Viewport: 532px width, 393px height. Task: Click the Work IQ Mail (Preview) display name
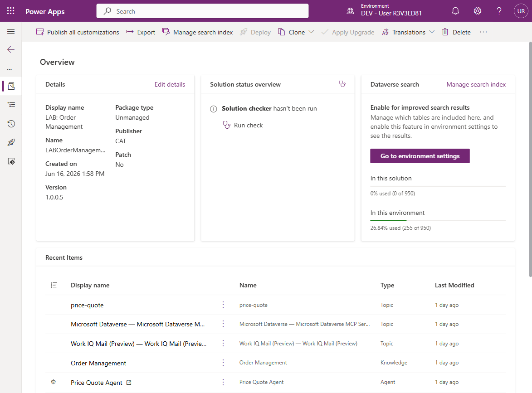tap(138, 344)
